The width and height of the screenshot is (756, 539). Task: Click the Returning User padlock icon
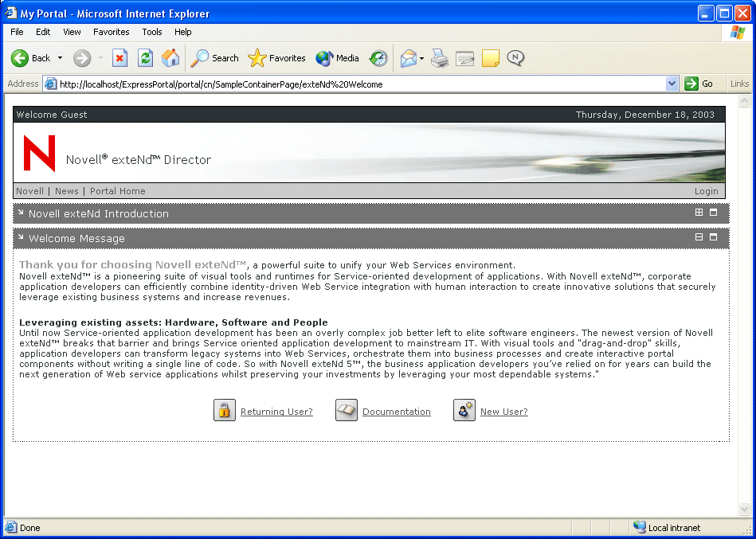click(x=225, y=410)
